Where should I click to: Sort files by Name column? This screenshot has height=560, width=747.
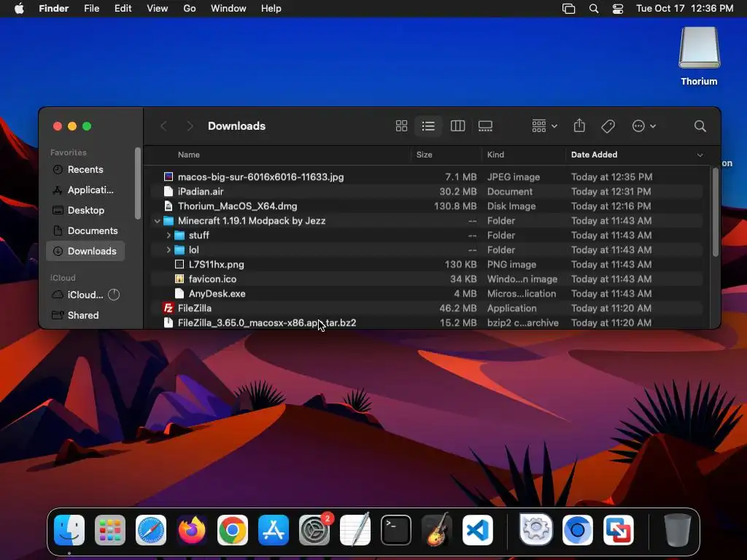(189, 155)
